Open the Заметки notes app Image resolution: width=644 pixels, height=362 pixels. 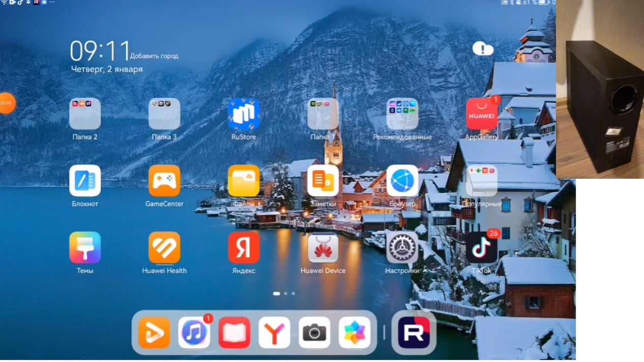point(323,181)
